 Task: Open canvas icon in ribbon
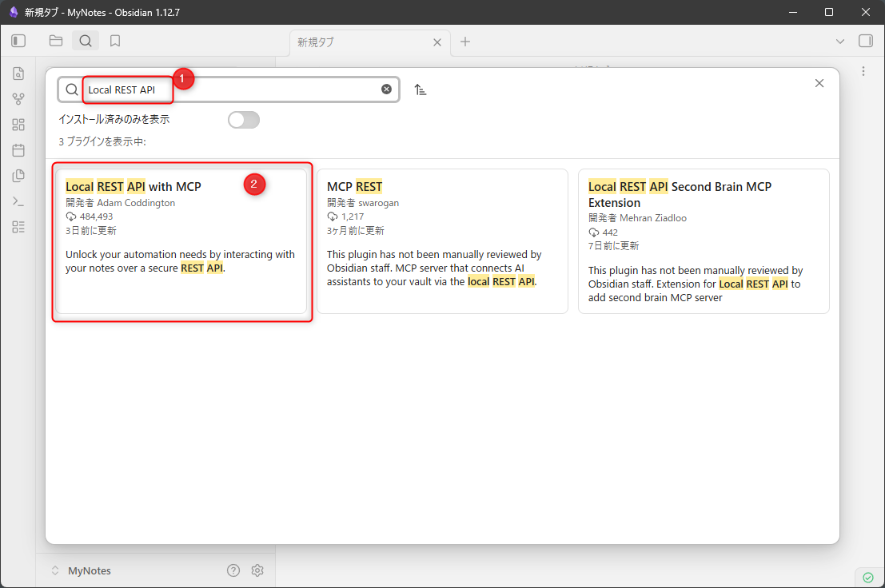pos(18,125)
